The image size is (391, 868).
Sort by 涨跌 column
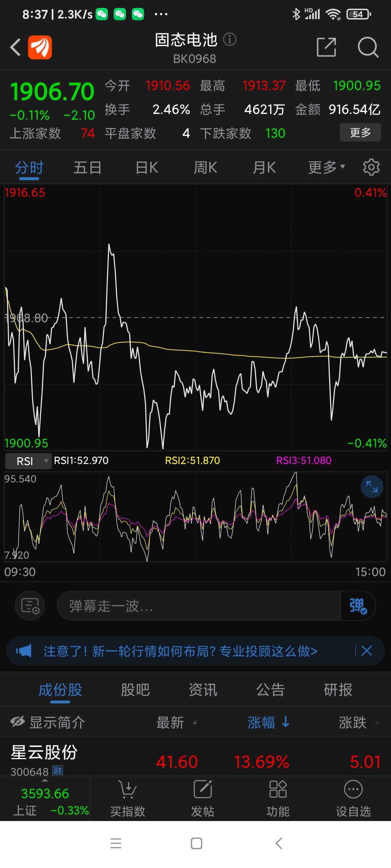click(358, 723)
